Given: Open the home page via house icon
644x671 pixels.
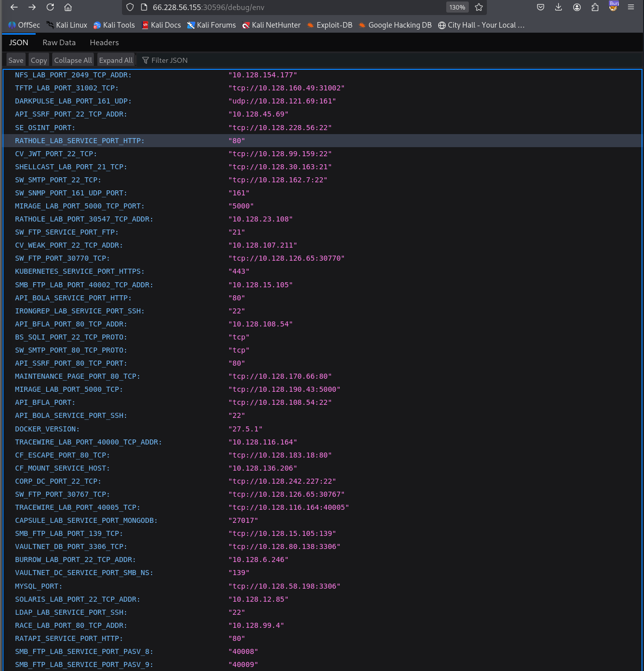Looking at the screenshot, I should click(68, 7).
